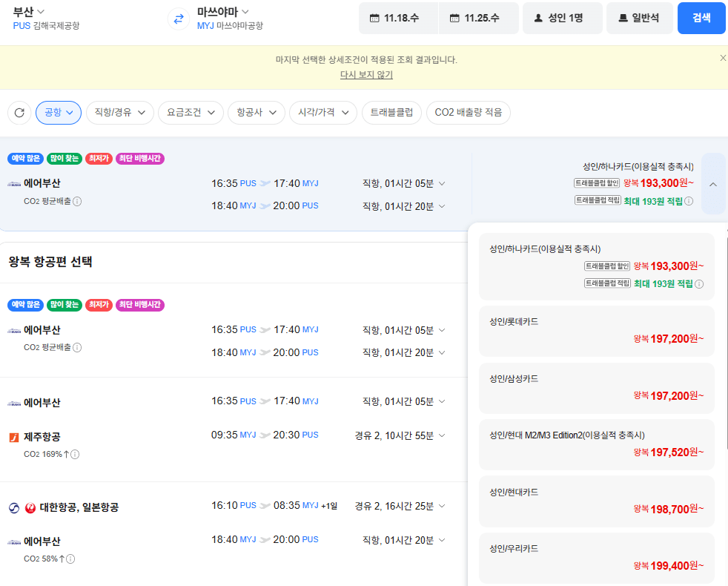Click the 왕복 항공편 선택 heading

click(x=50, y=262)
